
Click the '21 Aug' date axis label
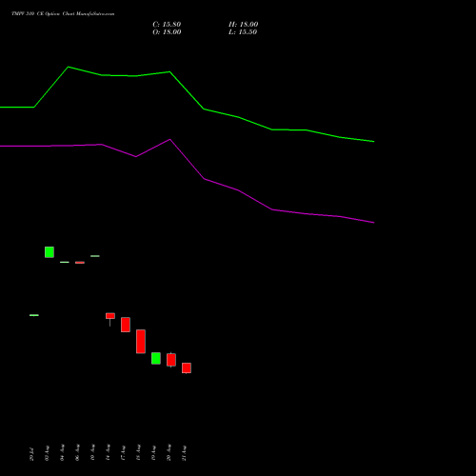click(184, 453)
